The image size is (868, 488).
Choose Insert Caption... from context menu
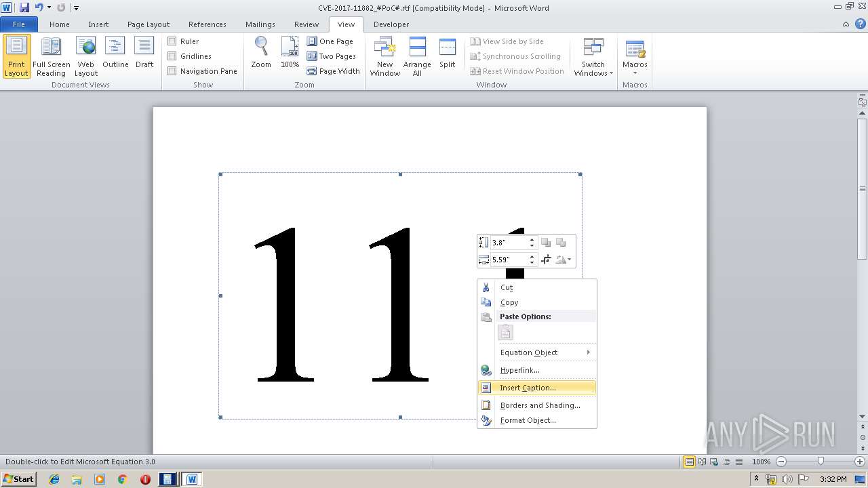(537, 388)
